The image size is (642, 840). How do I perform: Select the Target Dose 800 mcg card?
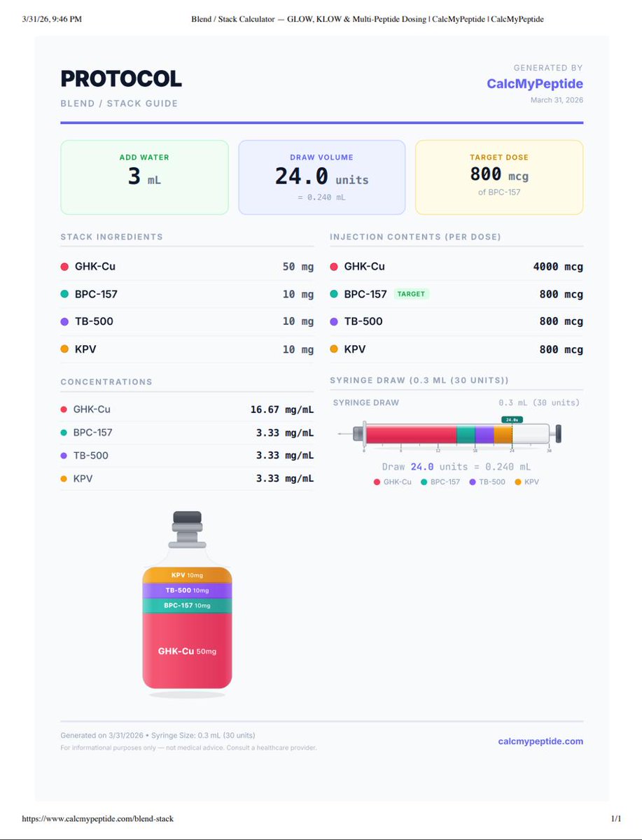[x=499, y=177]
